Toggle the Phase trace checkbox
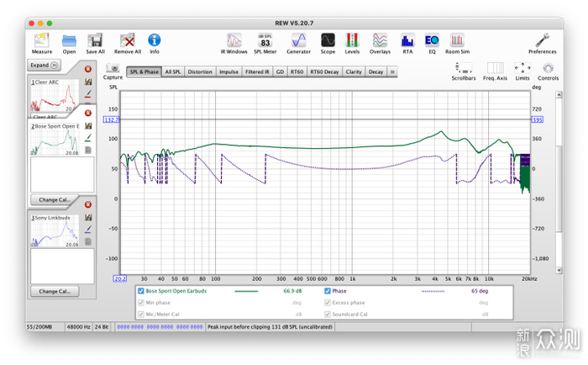Screen dimensions: 588x365 click(328, 291)
